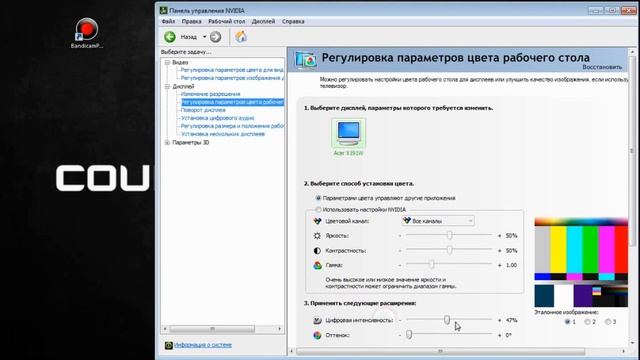Select the Acer monitor display icon
The width and height of the screenshot is (640, 360).
pyautogui.click(x=348, y=134)
